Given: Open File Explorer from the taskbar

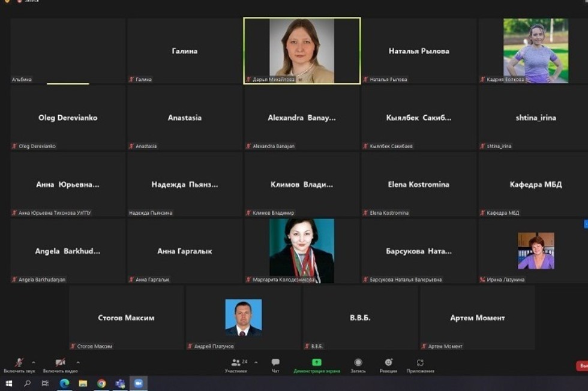Looking at the screenshot, I should point(83,384).
